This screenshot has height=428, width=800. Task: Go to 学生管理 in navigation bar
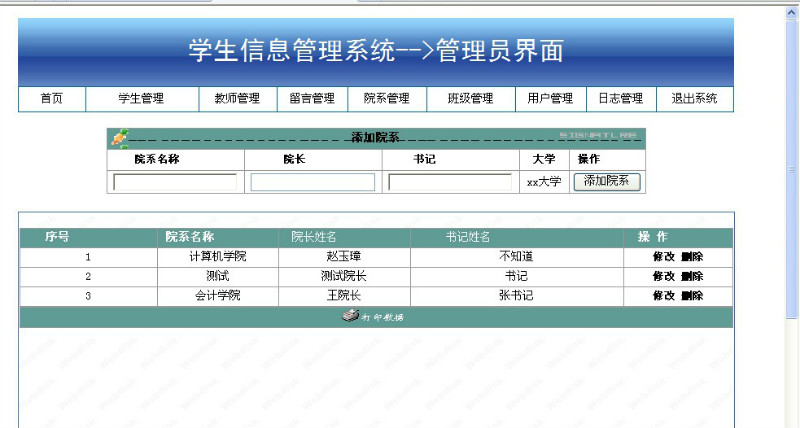point(141,98)
